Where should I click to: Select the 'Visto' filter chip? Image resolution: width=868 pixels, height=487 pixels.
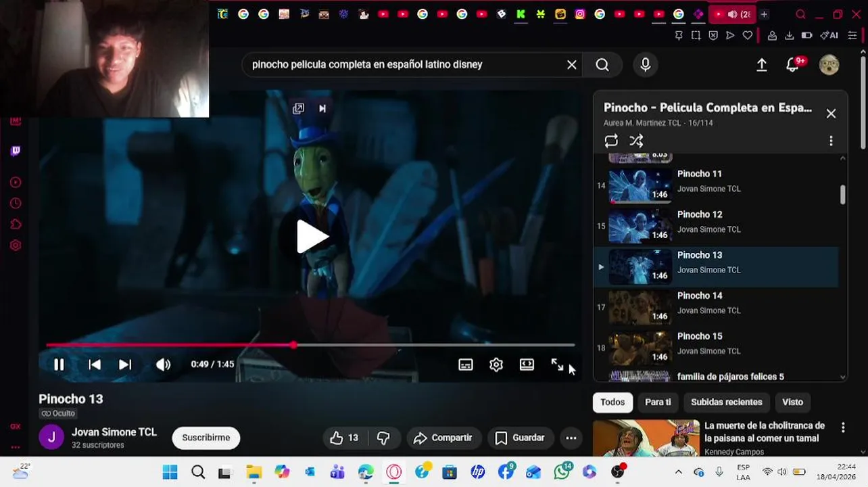point(792,402)
